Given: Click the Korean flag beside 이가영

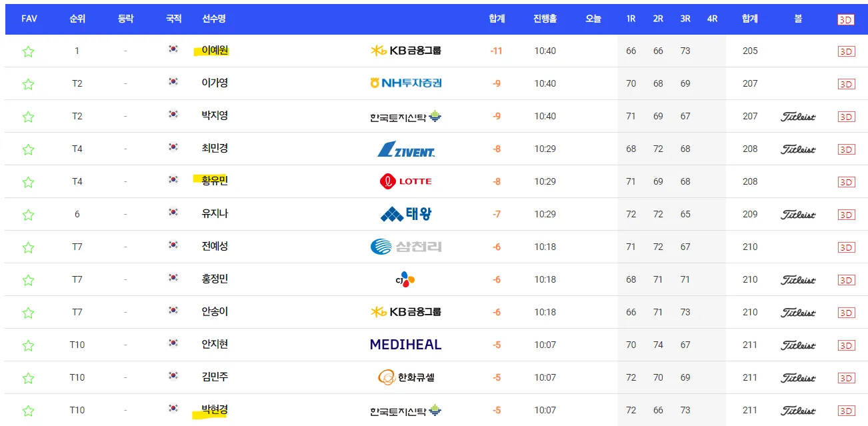Looking at the screenshot, I should pos(173,84).
